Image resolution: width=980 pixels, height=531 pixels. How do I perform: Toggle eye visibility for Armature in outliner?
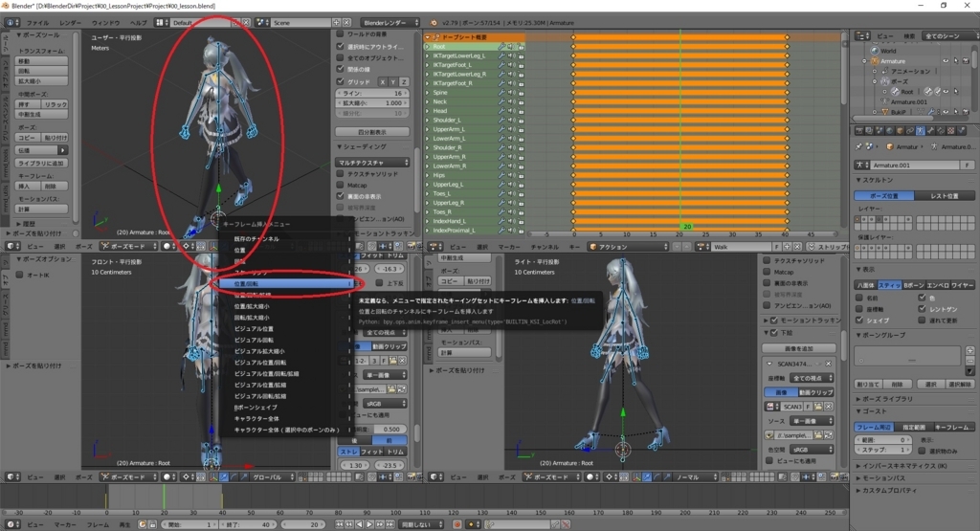click(x=946, y=61)
